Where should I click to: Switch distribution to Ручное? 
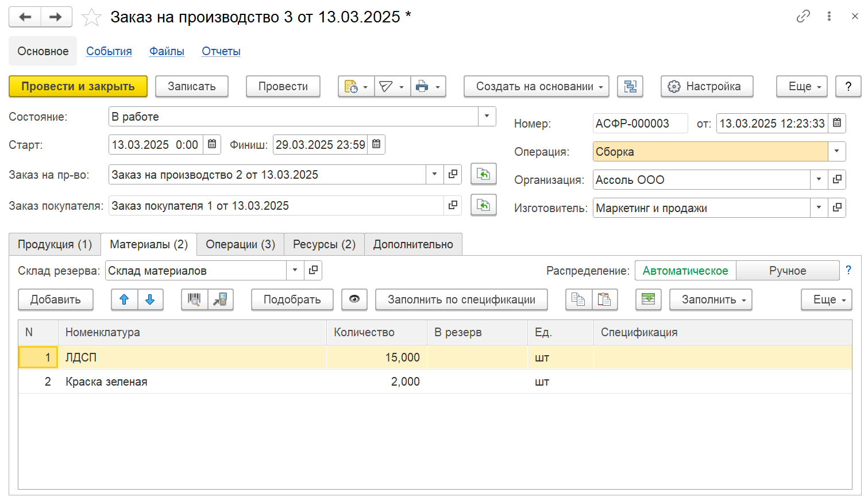(787, 271)
